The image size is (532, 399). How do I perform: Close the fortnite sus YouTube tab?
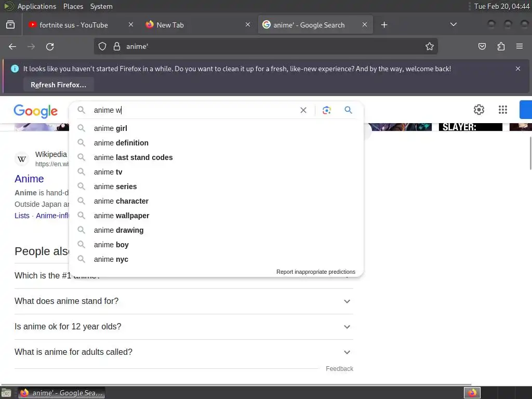tap(131, 25)
